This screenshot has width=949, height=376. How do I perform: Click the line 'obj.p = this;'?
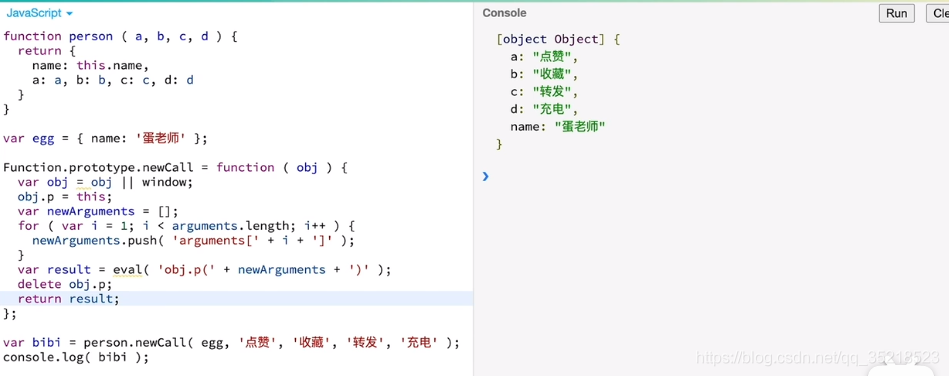(x=65, y=197)
